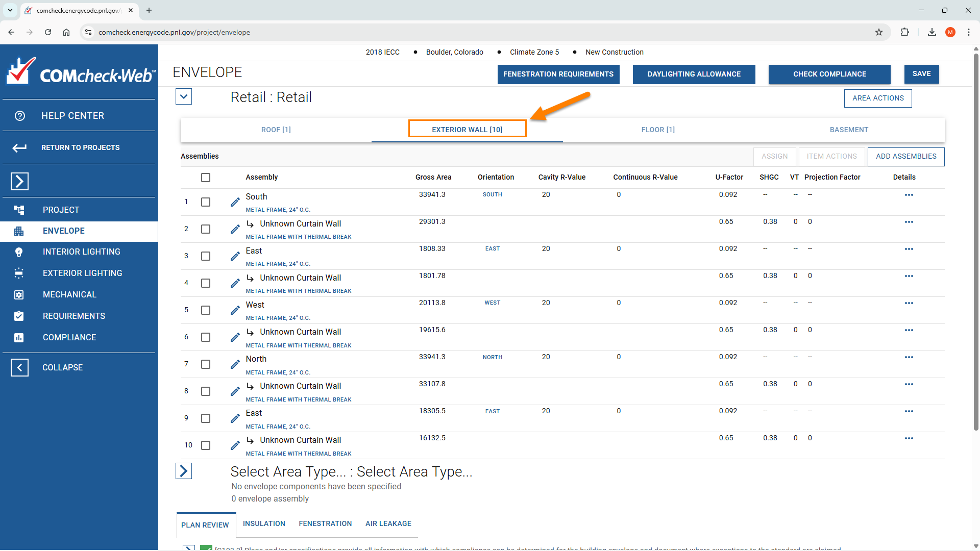
Task: Select the Plan Review tab
Action: pos(205,525)
